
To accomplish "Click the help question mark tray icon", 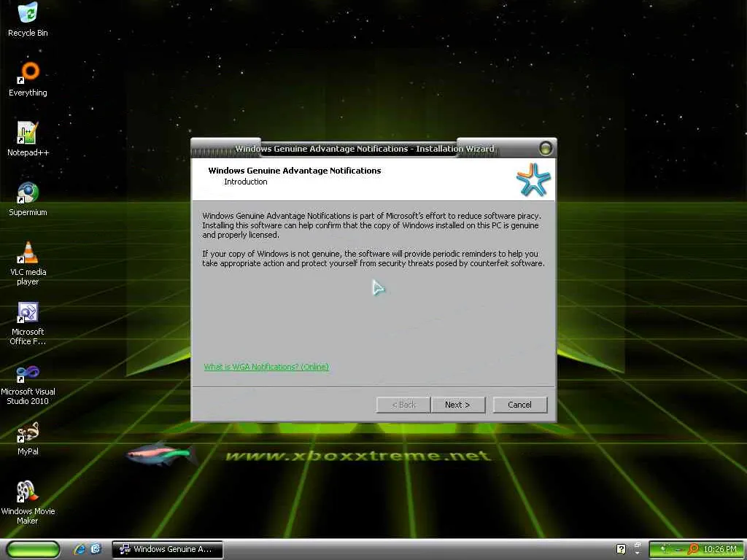I will pyautogui.click(x=621, y=549).
